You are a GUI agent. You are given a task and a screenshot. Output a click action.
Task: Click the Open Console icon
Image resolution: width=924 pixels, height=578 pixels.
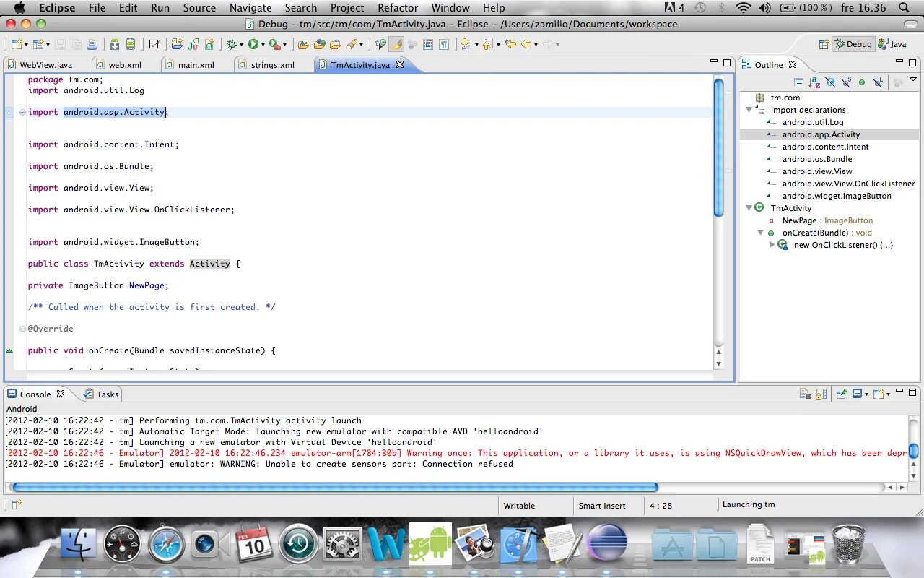[879, 394]
